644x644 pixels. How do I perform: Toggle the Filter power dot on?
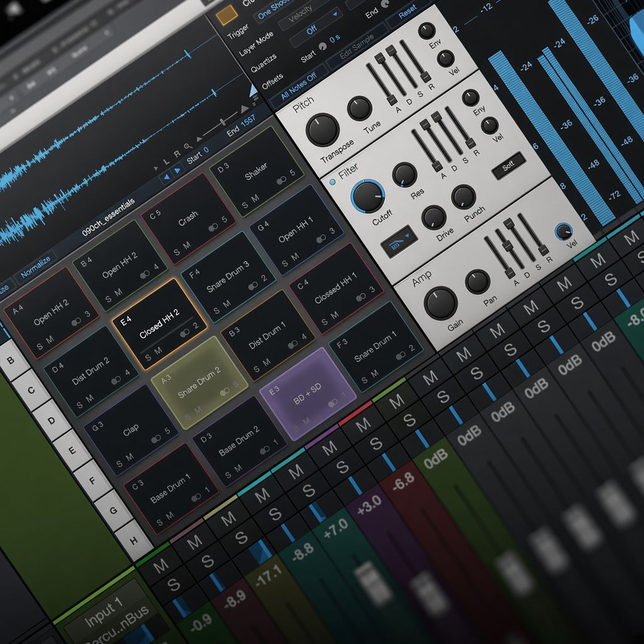tap(332, 182)
